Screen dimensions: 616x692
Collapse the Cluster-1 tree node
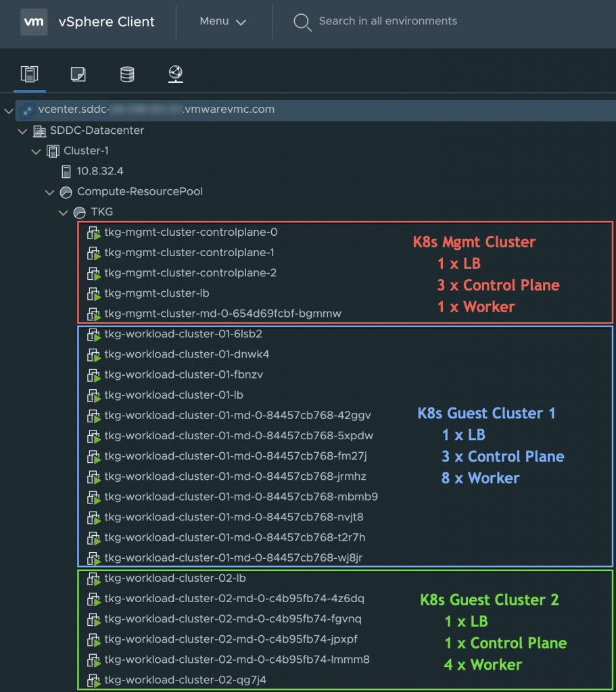click(36, 151)
